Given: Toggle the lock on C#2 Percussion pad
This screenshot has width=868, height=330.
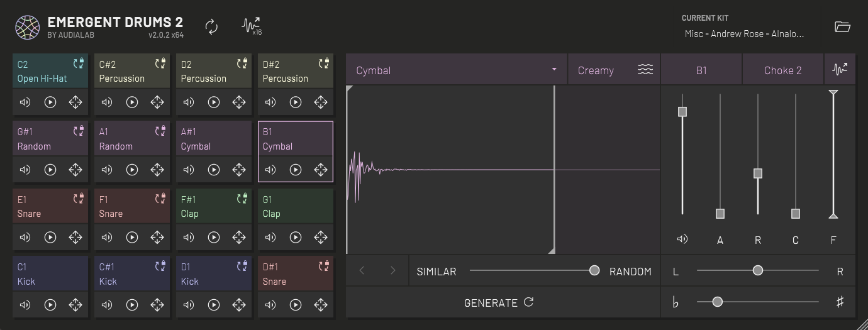Looking at the screenshot, I should coord(160,63).
